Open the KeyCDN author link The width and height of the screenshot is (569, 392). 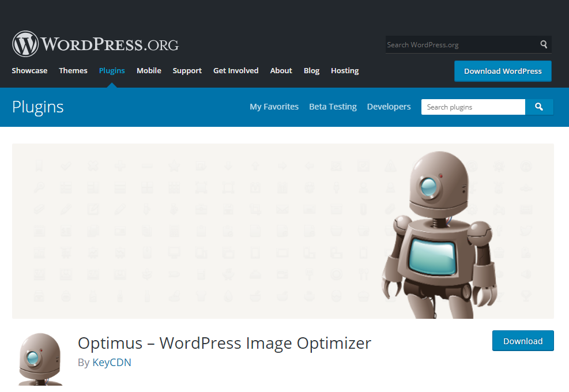click(x=112, y=362)
